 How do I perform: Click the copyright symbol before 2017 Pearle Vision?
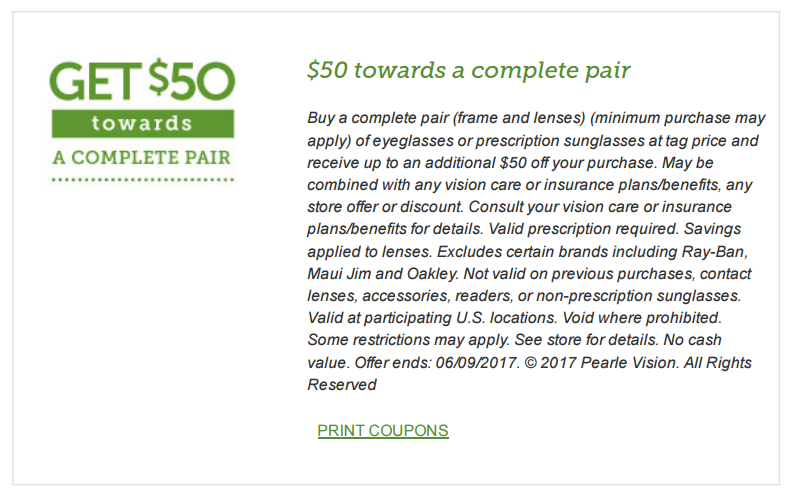[531, 363]
